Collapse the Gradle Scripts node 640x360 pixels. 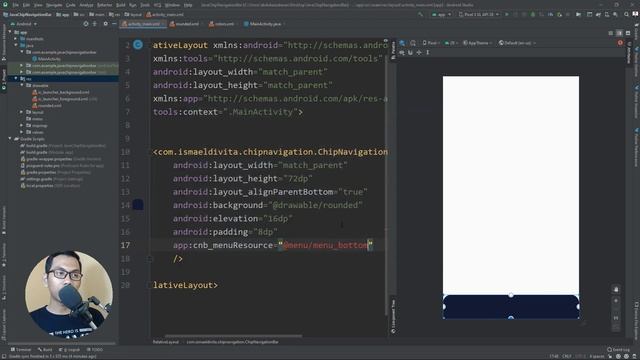point(10,139)
